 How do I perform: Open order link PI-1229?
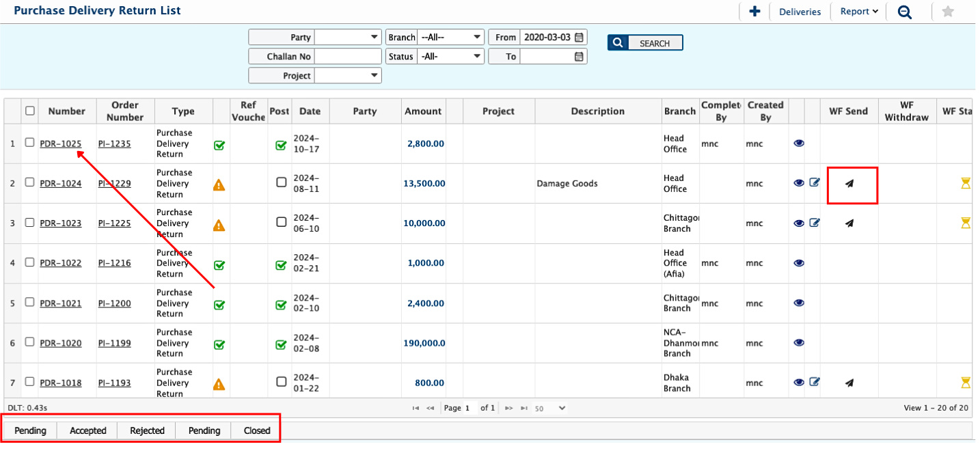click(x=114, y=183)
